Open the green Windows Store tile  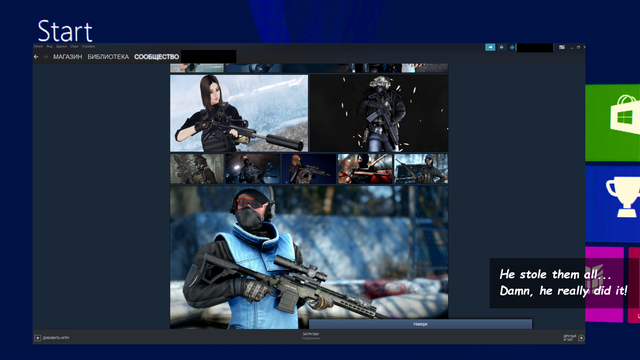[x=613, y=123]
